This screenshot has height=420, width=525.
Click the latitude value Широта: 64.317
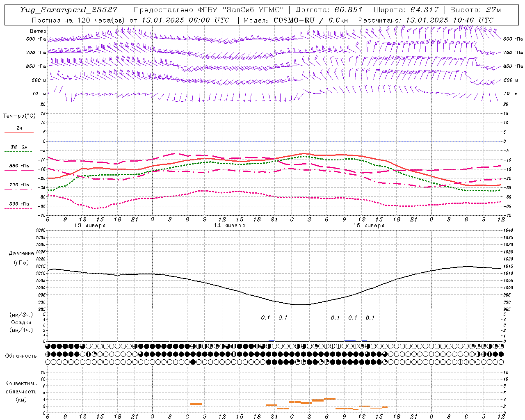point(406,10)
